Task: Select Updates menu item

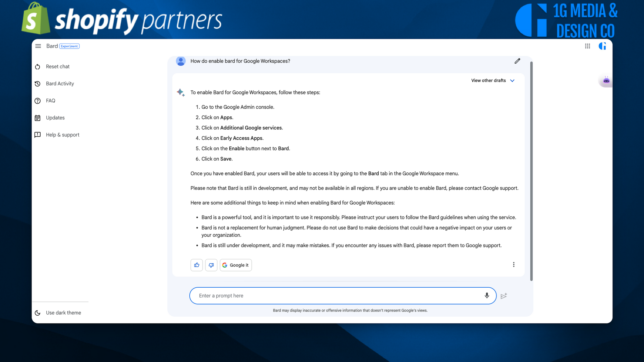Action: 55,117
